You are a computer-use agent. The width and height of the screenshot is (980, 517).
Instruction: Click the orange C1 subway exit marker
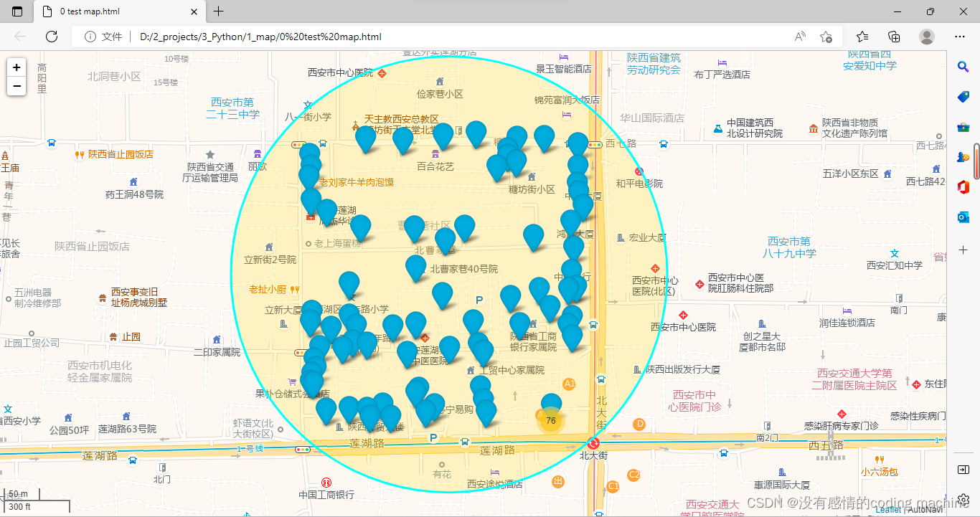613,486
